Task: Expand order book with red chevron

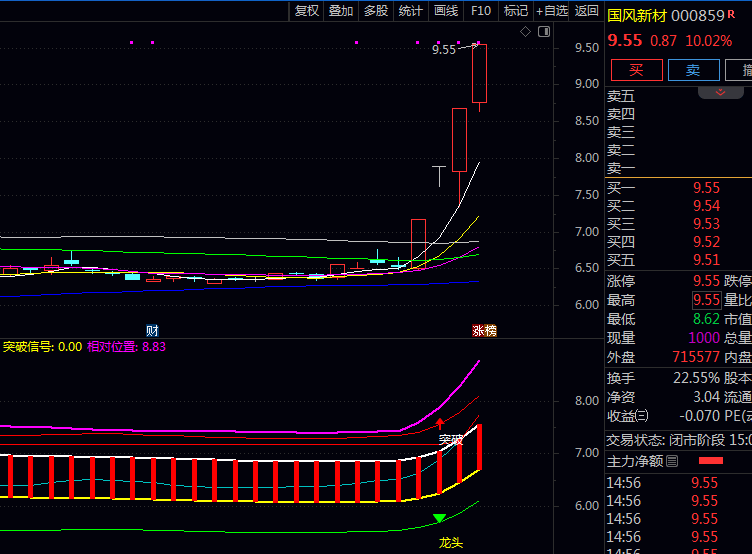Action: tap(720, 92)
